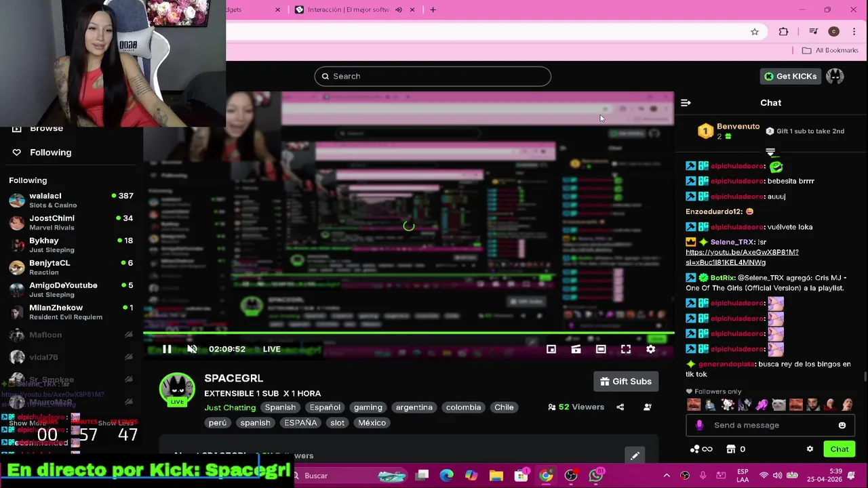868x488 pixels.
Task: Click the green stream progress bar
Action: (408, 333)
